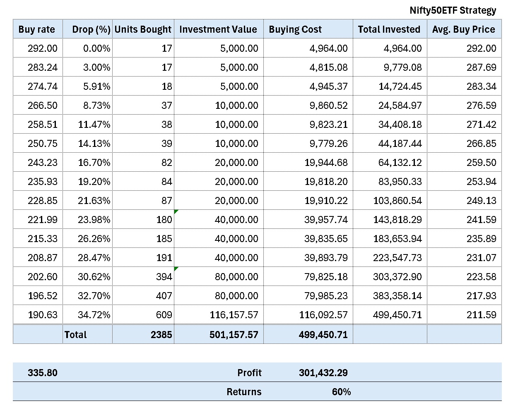Click the Nifty50ETF Strategy title

point(453,10)
